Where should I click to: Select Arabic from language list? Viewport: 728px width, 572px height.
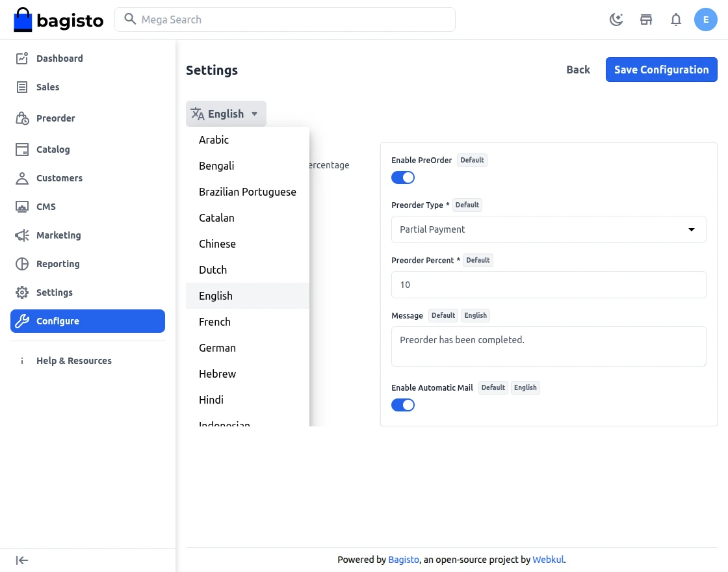click(248, 140)
